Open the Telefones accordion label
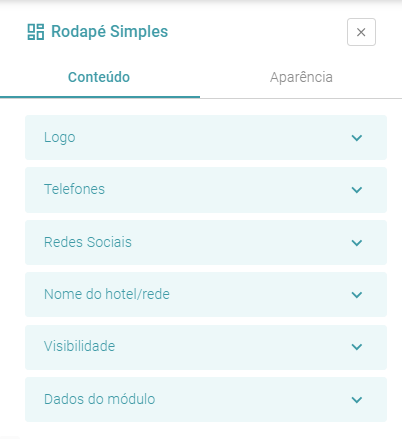The width and height of the screenshot is (402, 439). [74, 189]
